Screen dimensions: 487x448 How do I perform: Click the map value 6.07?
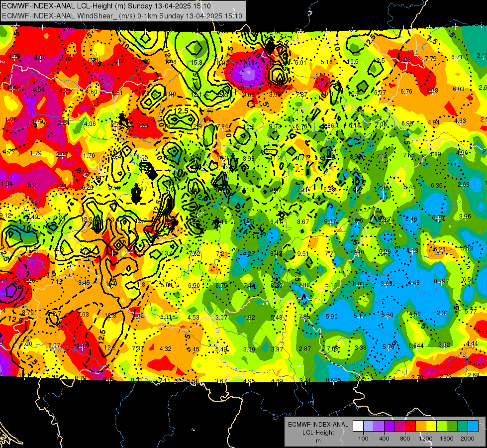(54, 345)
